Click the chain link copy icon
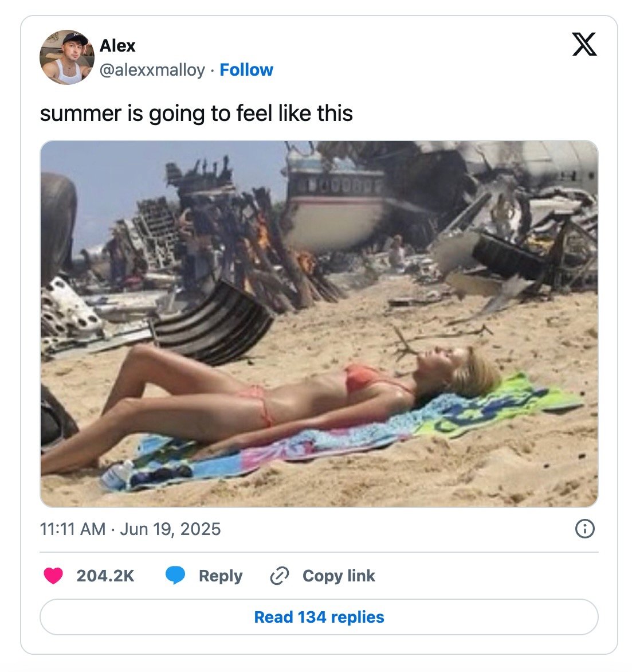 point(279,576)
